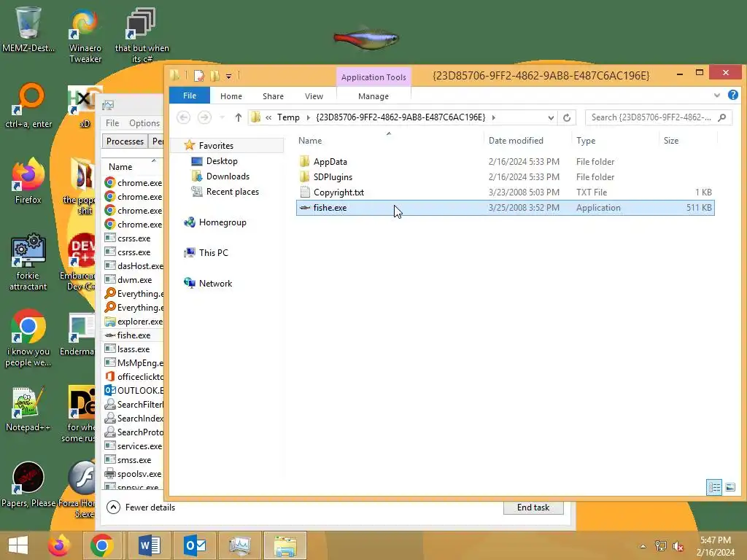Open the address bar history dropdown
Viewport: 747px width, 560px height.
[x=551, y=117]
